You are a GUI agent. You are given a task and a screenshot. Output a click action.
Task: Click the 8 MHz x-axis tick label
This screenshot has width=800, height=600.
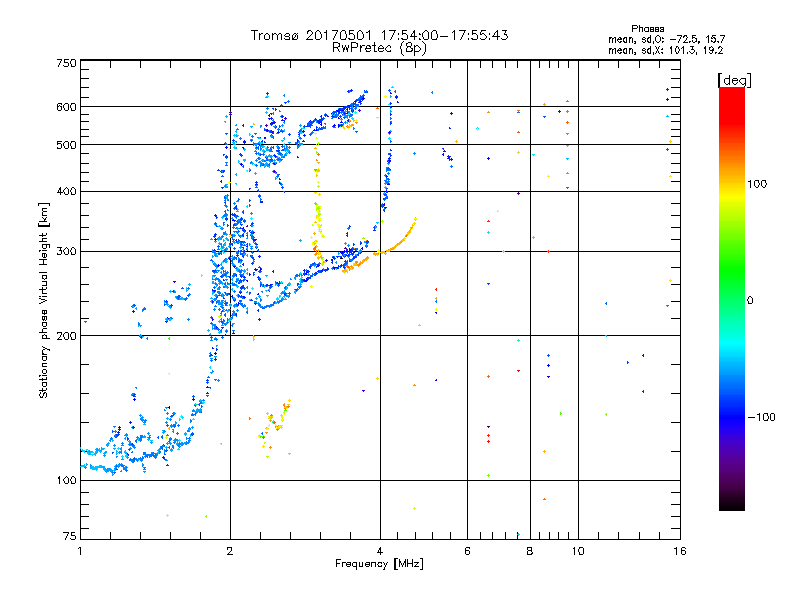pyautogui.click(x=530, y=551)
